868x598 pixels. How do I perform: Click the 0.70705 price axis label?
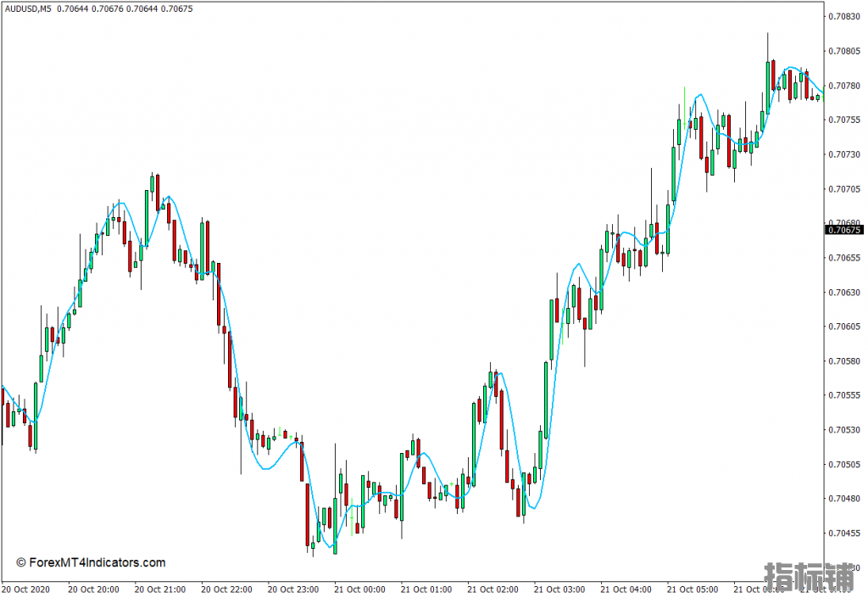point(844,189)
